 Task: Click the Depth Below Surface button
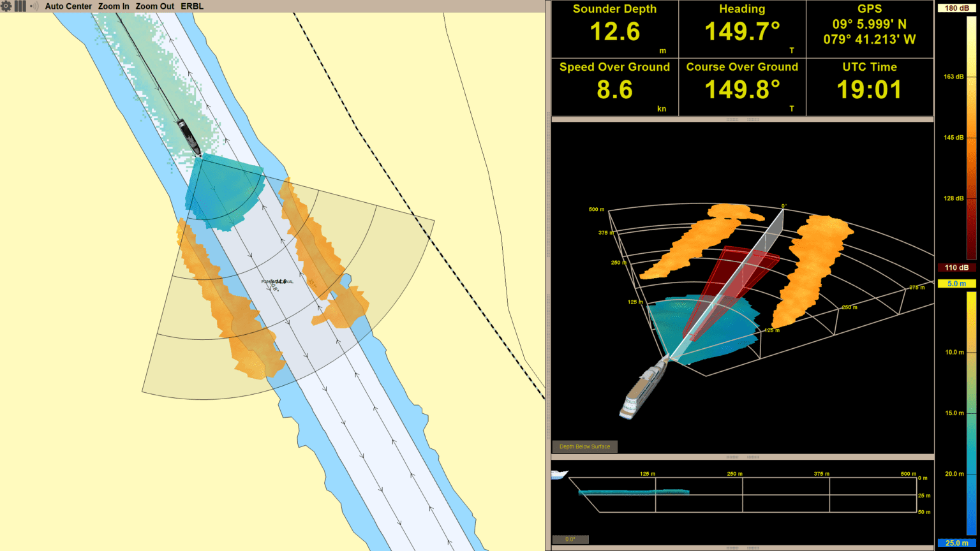[x=584, y=446]
